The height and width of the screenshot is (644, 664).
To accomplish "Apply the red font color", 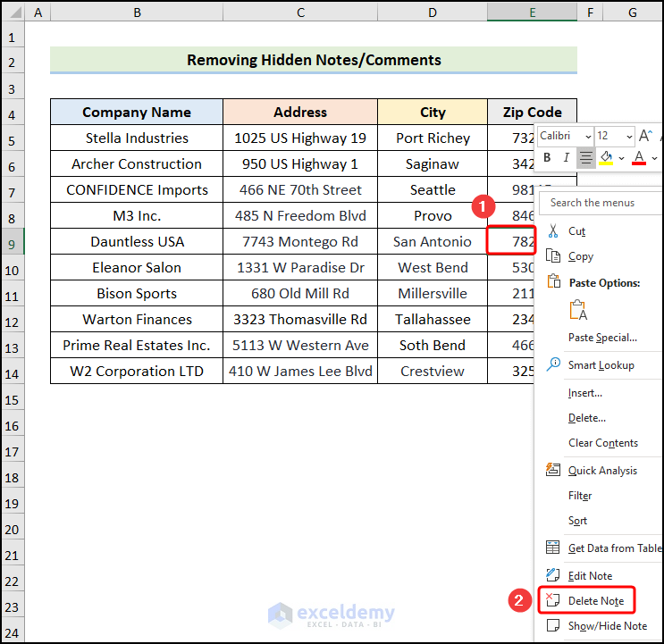I will 639,158.
